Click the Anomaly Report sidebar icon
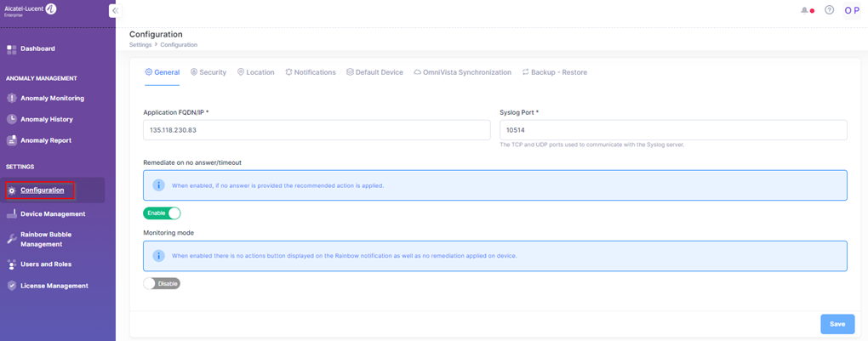Screen dimensions: 868x341 12,141
